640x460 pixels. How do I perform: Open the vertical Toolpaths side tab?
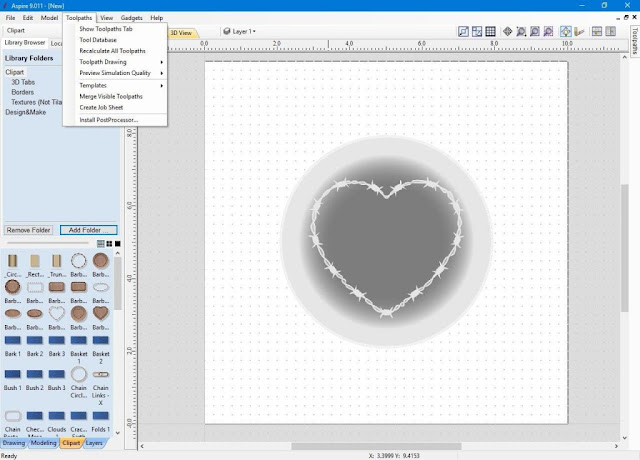635,40
